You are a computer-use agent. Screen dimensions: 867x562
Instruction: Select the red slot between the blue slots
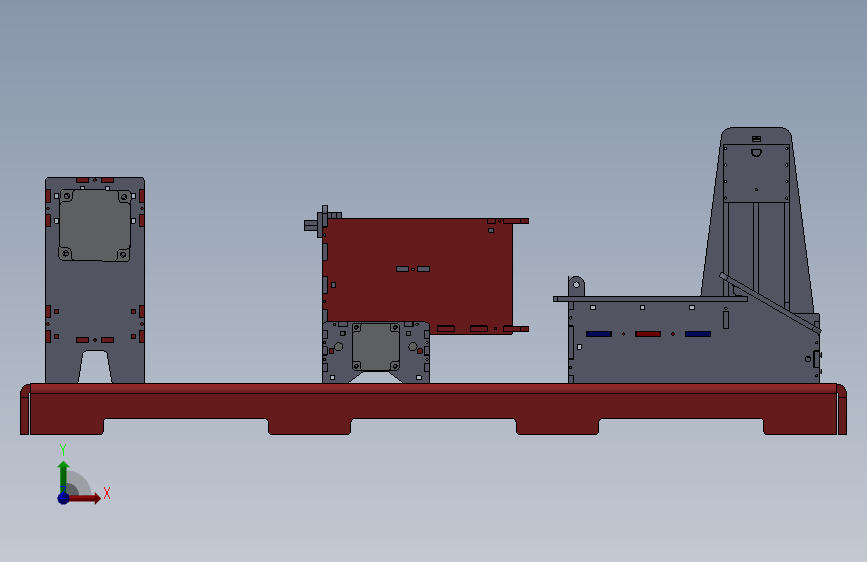point(648,334)
